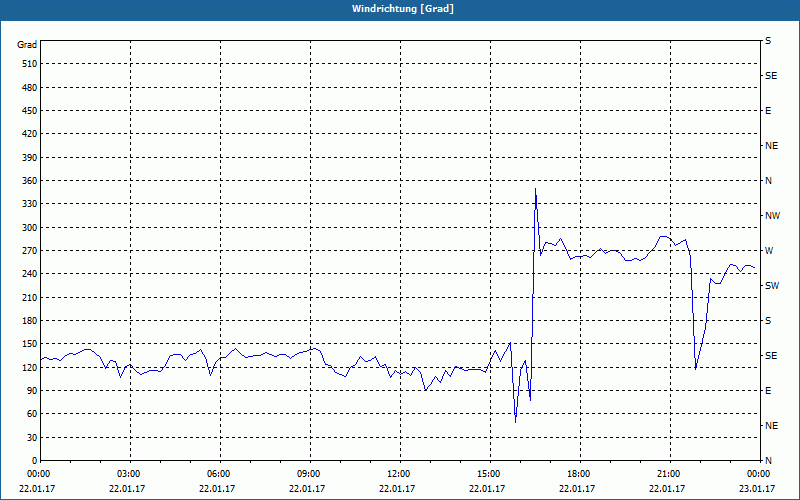Select the y-axis value 240

click(x=30, y=274)
